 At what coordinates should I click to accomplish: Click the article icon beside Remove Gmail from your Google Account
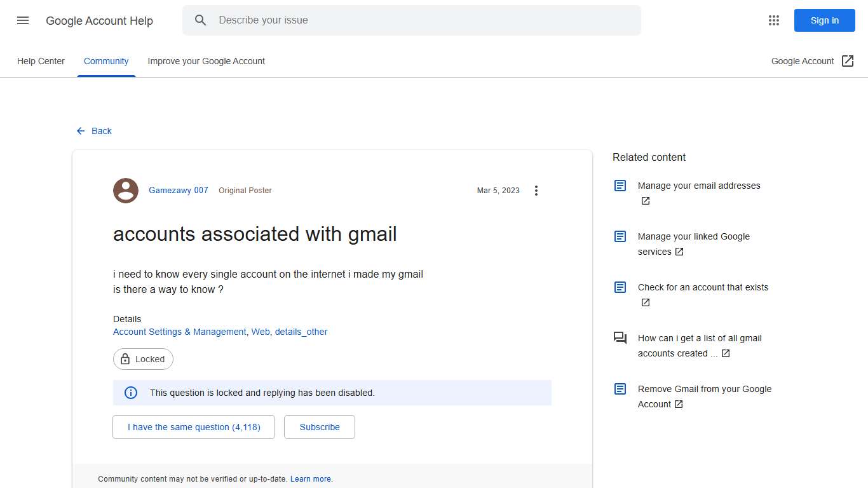tap(620, 388)
